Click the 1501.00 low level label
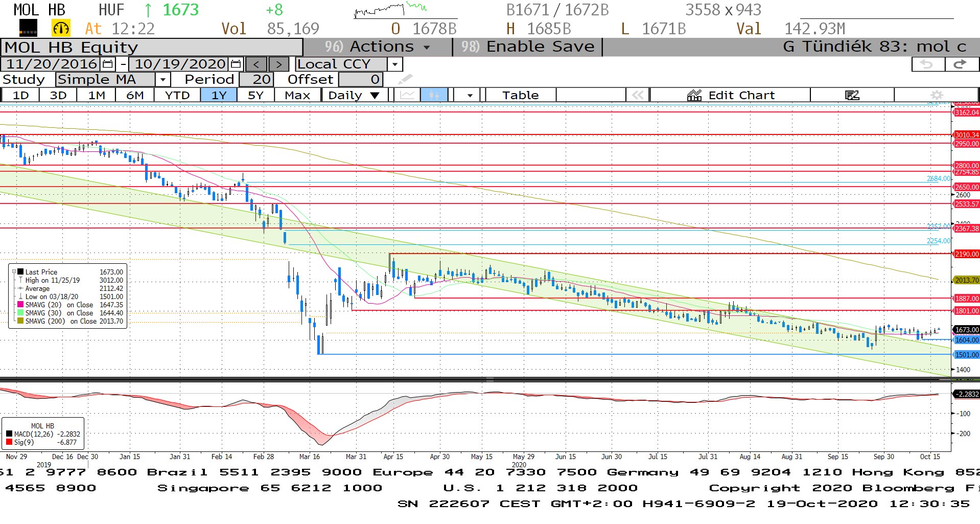 tap(967, 355)
